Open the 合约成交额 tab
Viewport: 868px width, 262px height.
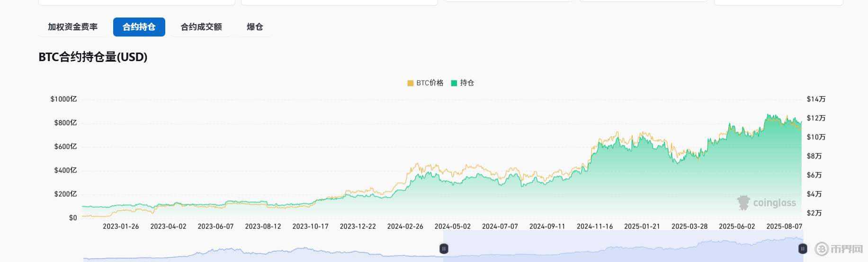(201, 27)
